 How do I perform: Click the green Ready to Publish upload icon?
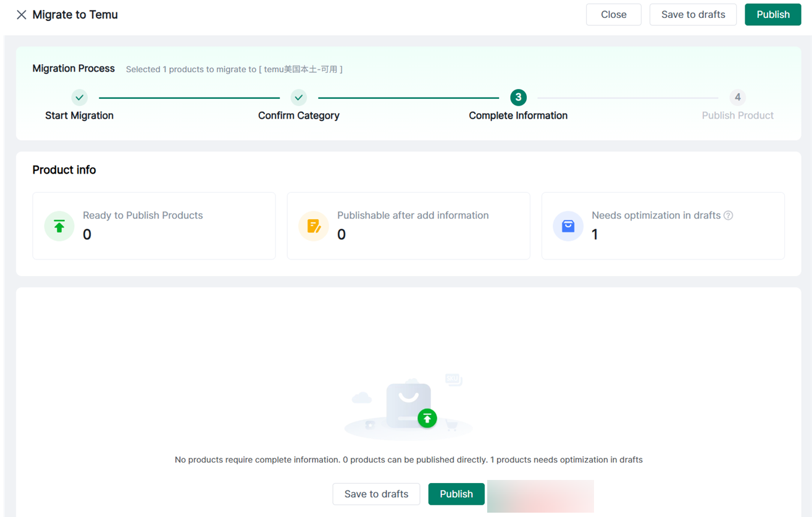[x=59, y=226]
